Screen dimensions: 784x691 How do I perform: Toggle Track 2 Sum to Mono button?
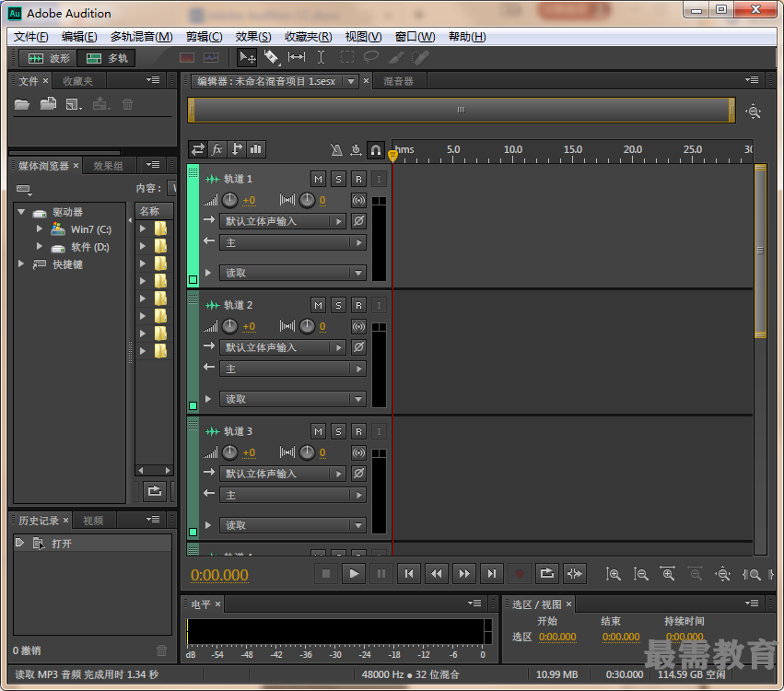coord(358,326)
